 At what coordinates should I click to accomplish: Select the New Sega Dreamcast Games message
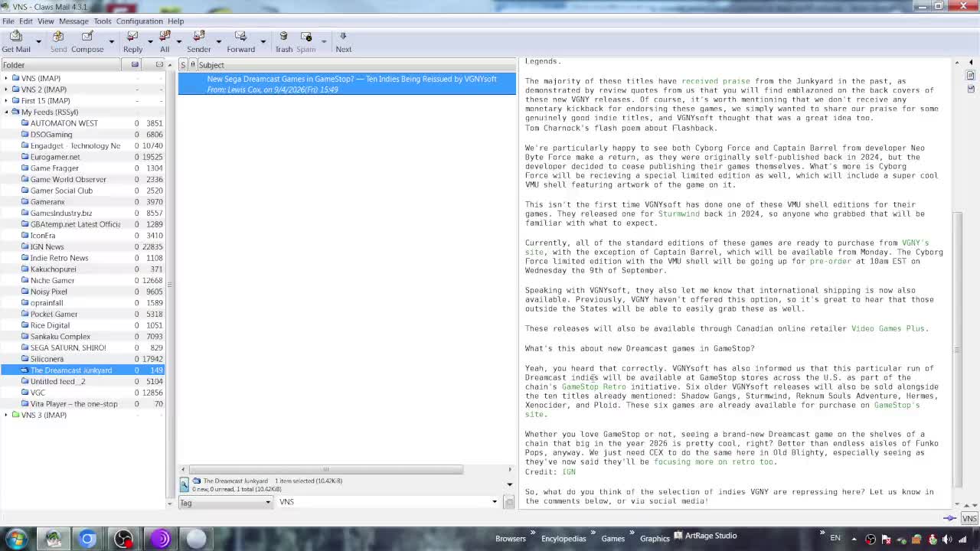coord(348,84)
